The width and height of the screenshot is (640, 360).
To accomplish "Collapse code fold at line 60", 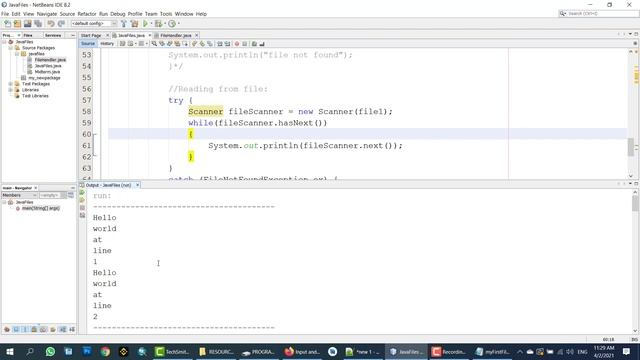I will pos(94,134).
